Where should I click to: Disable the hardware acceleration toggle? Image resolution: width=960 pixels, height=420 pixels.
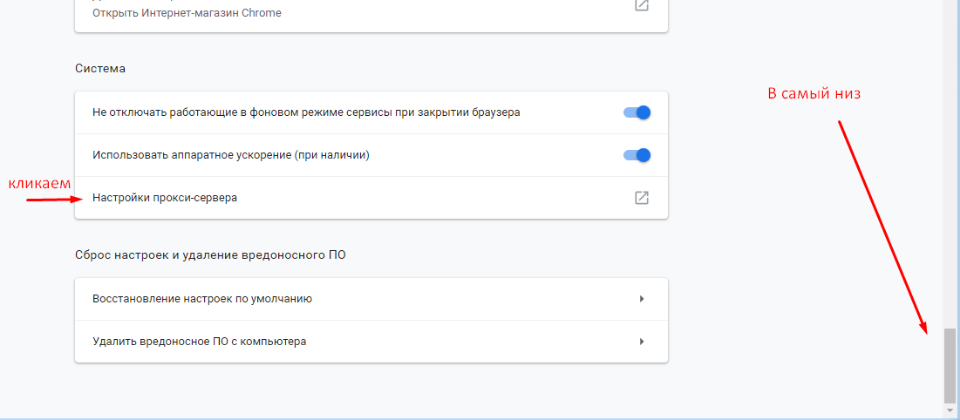click(637, 155)
